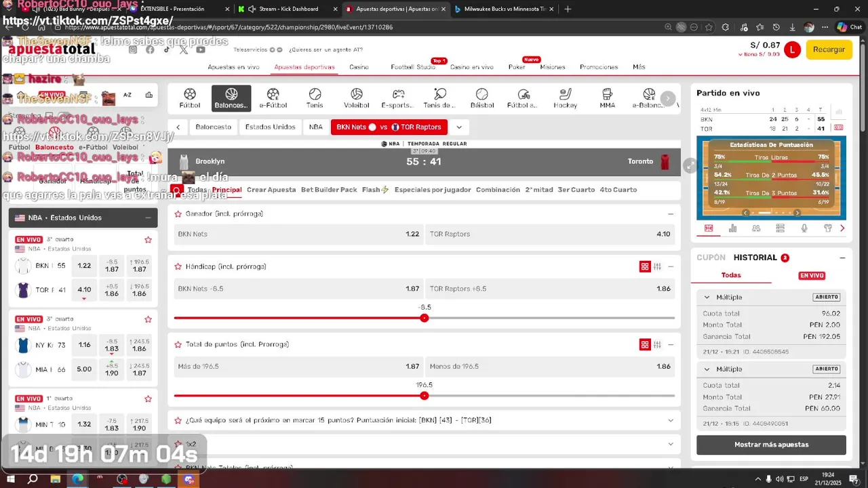Open the match selector dropdown chevron

coord(459,127)
